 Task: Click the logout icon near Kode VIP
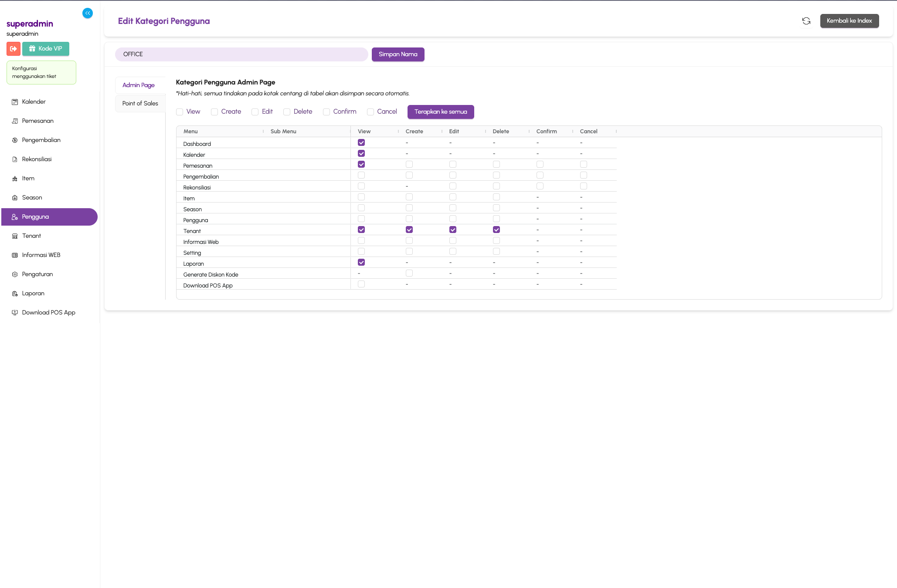pos(13,49)
